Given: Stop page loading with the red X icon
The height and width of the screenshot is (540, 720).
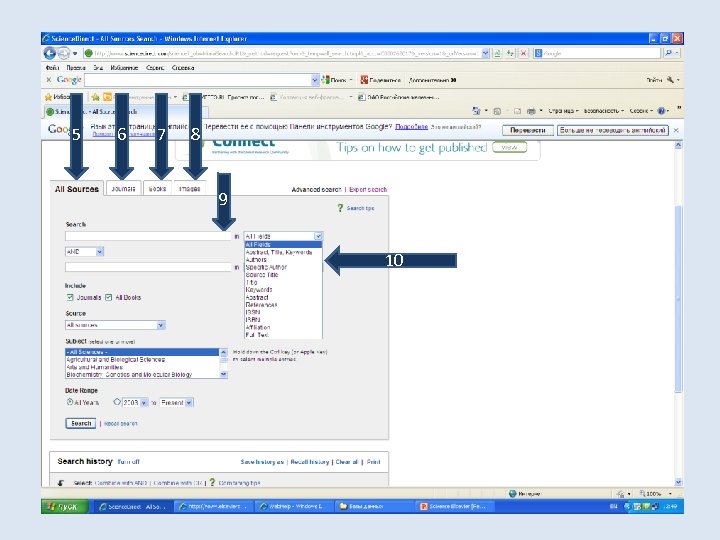Looking at the screenshot, I should (523, 53).
